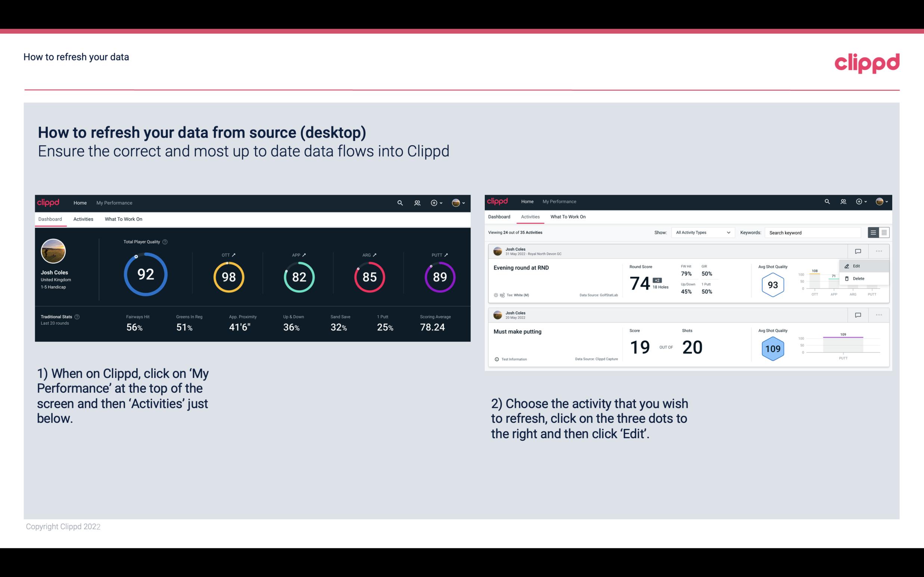Image resolution: width=924 pixels, height=577 pixels.
Task: Switch to the Activities tab
Action: tap(83, 219)
